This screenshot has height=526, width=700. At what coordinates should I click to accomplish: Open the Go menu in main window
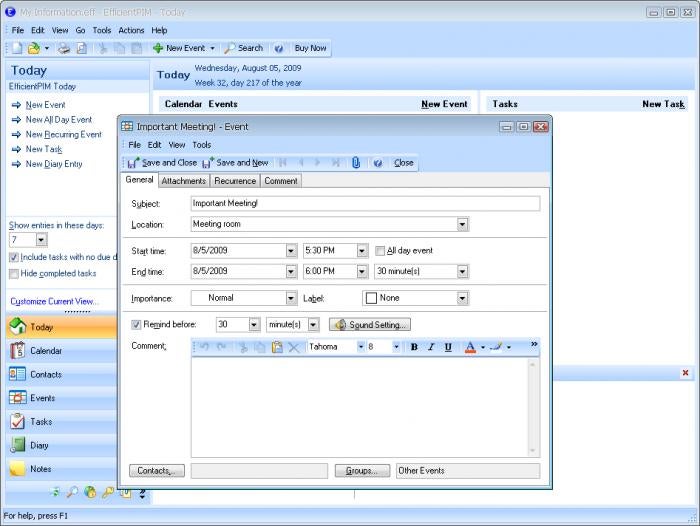(80, 30)
